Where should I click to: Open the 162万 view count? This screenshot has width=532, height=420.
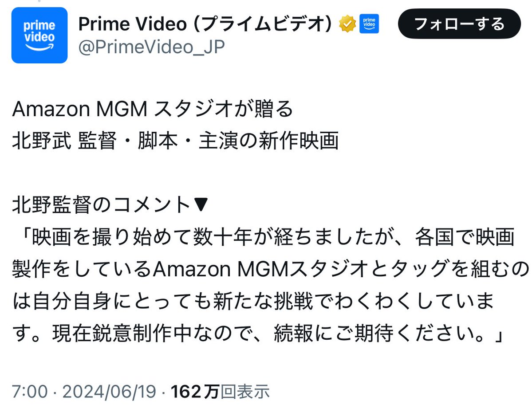pos(195,392)
